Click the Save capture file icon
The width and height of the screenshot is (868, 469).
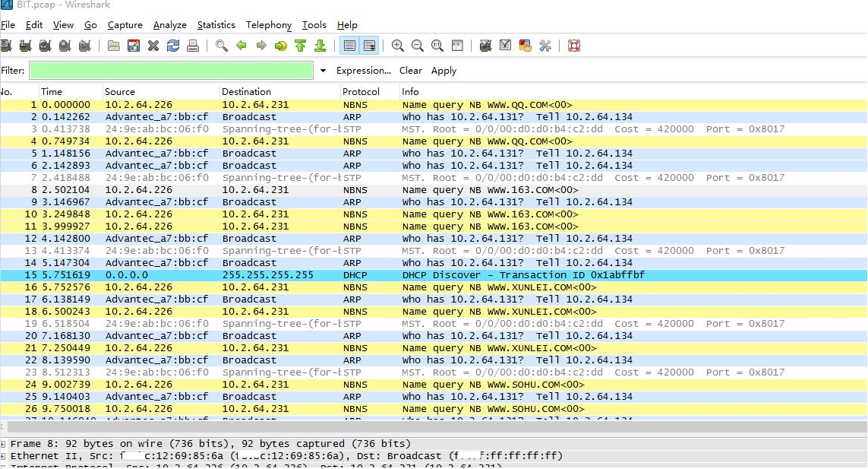click(134, 46)
